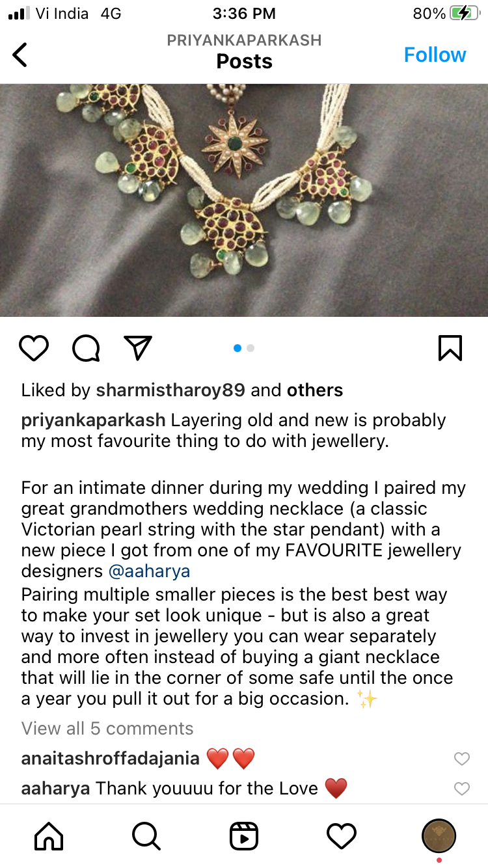
Task: Open the Reels tab
Action: coord(244,836)
